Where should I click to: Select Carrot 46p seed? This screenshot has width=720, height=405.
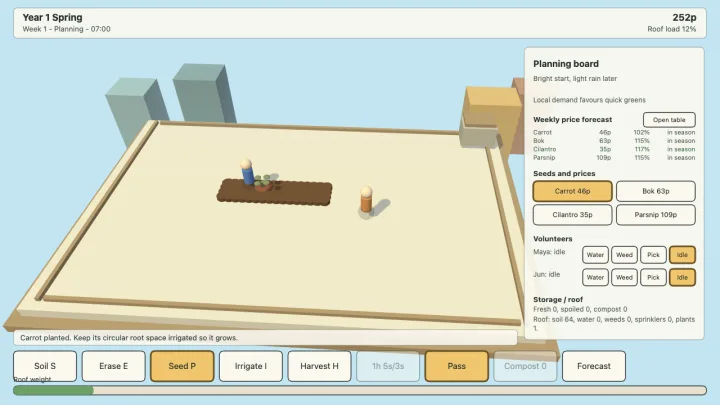coord(573,191)
